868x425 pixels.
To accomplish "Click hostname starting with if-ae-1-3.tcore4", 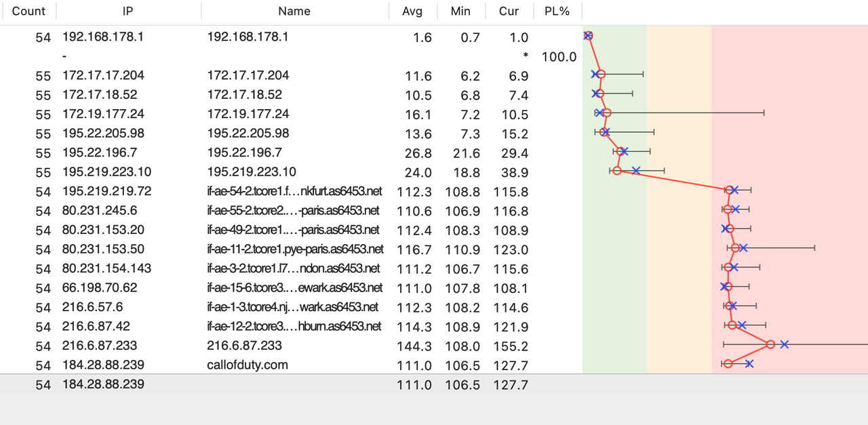I will [292, 308].
